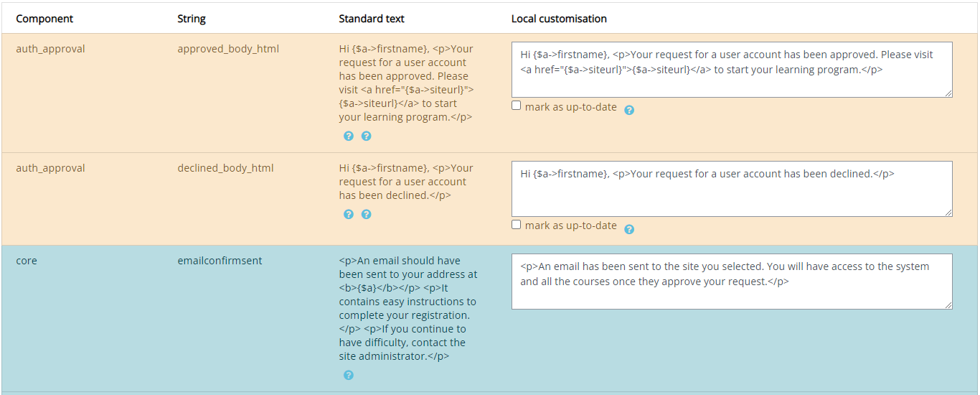Viewport: 980px width, 395px height.
Task: Tick mark as up-to-date for approved_body_html
Action: point(517,106)
